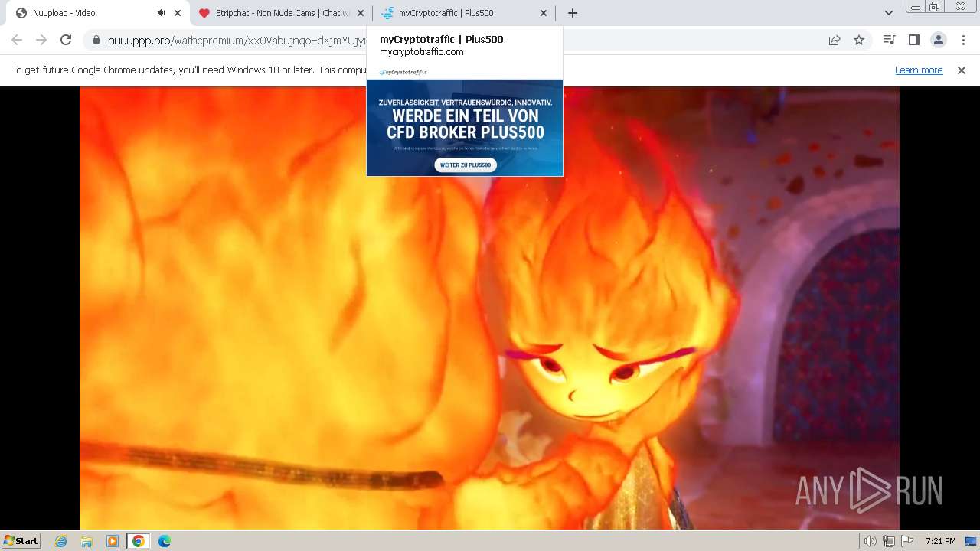Image resolution: width=980 pixels, height=551 pixels.
Task: Click the Weiter zu Plus500 button
Action: (x=465, y=165)
